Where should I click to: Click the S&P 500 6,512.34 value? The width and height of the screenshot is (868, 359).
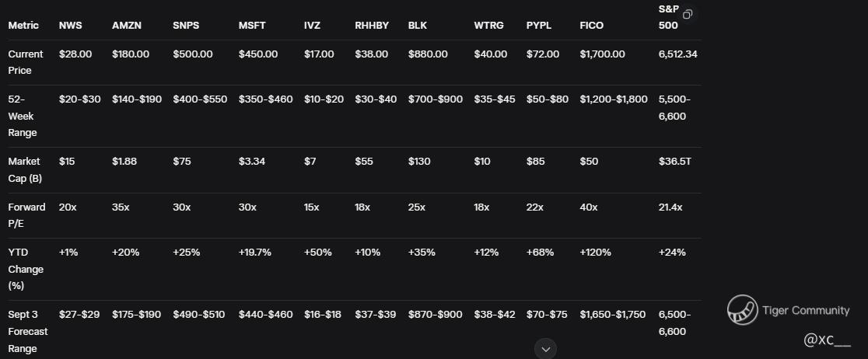pos(678,54)
